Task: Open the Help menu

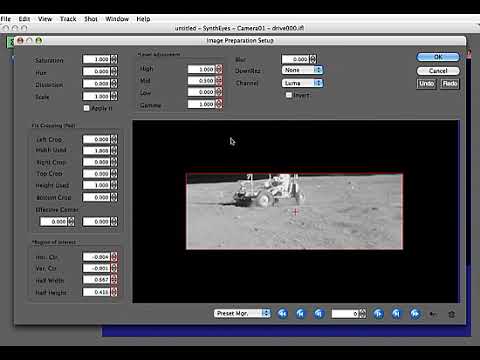Action: (x=143, y=19)
